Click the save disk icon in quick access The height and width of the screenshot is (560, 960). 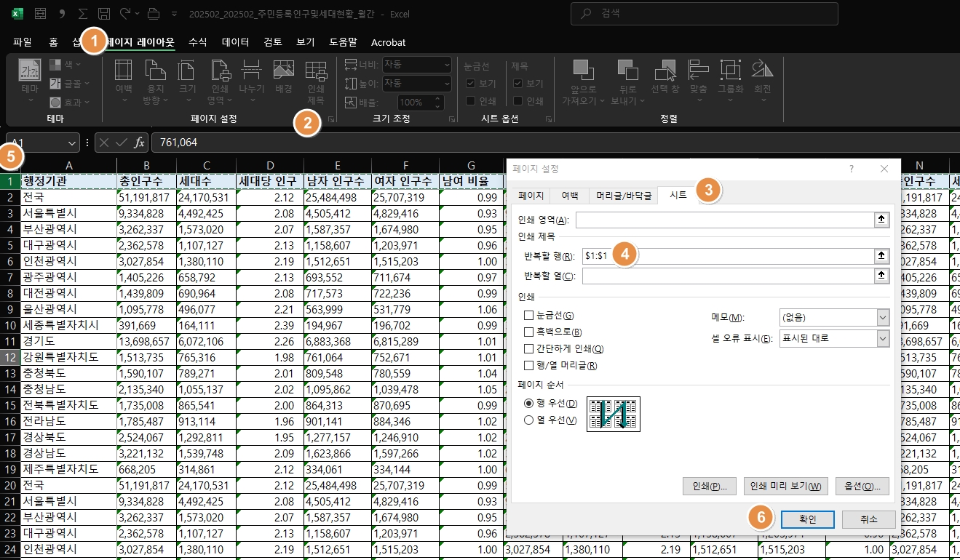[105, 13]
